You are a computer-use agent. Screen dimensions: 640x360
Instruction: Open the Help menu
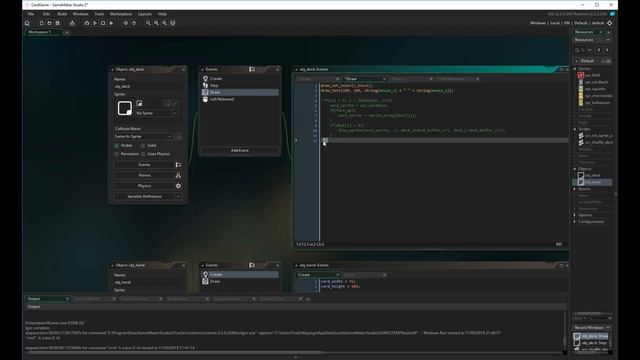point(162,14)
